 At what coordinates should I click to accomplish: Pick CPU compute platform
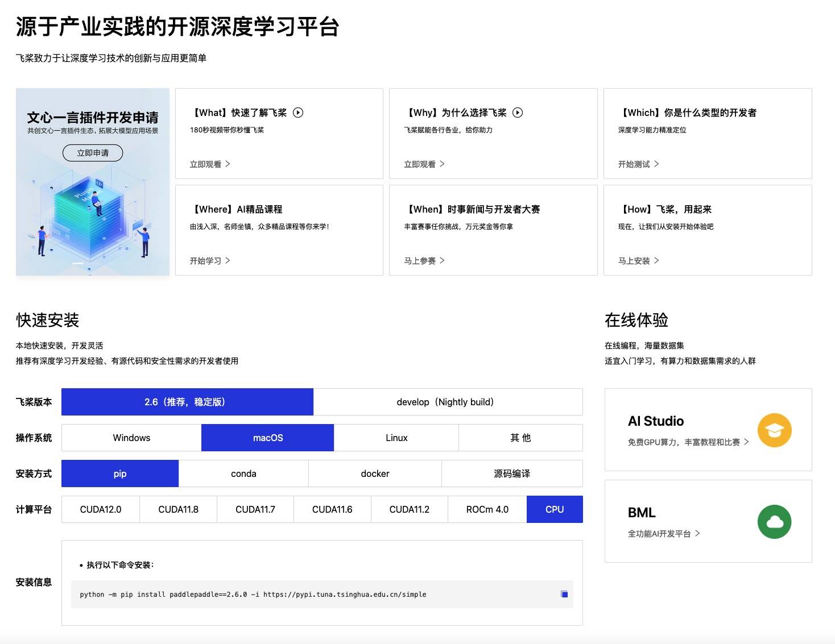click(555, 509)
